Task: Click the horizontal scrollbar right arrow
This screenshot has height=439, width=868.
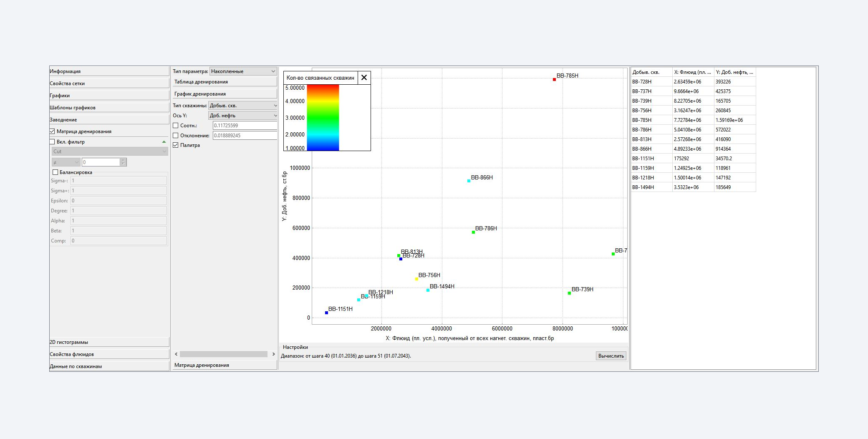Action: pyautogui.click(x=274, y=354)
